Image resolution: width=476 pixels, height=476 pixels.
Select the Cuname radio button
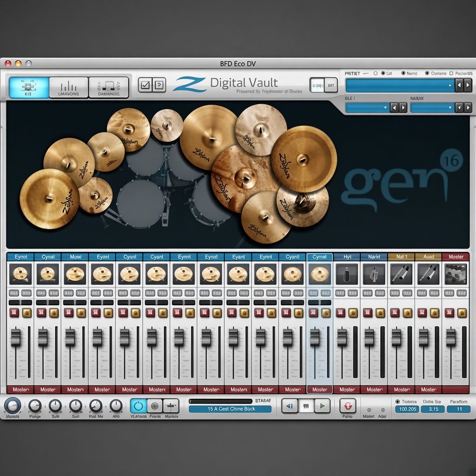point(427,73)
